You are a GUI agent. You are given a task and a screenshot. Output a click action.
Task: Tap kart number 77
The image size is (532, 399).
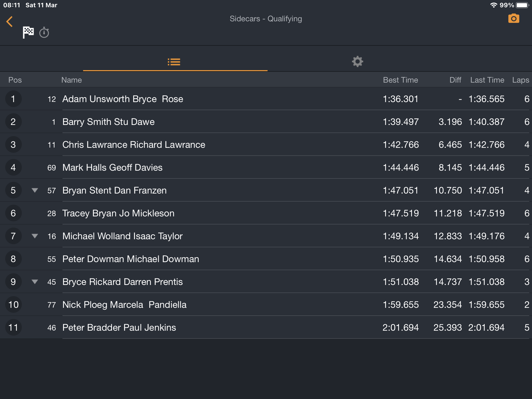(x=52, y=305)
